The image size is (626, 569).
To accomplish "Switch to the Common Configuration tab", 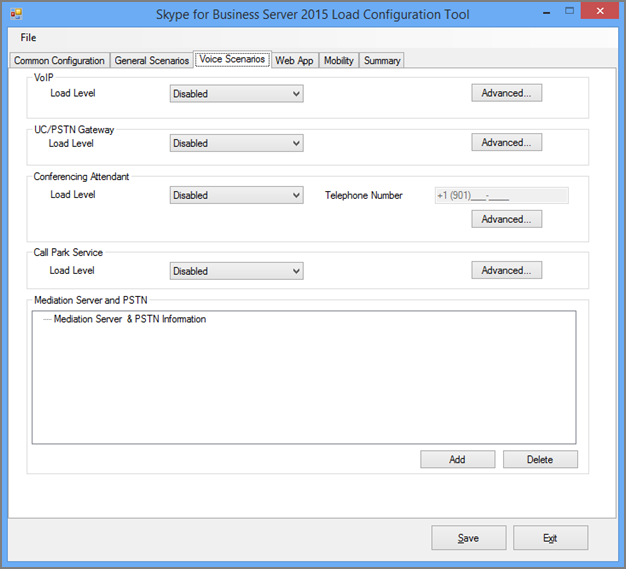I will point(59,60).
